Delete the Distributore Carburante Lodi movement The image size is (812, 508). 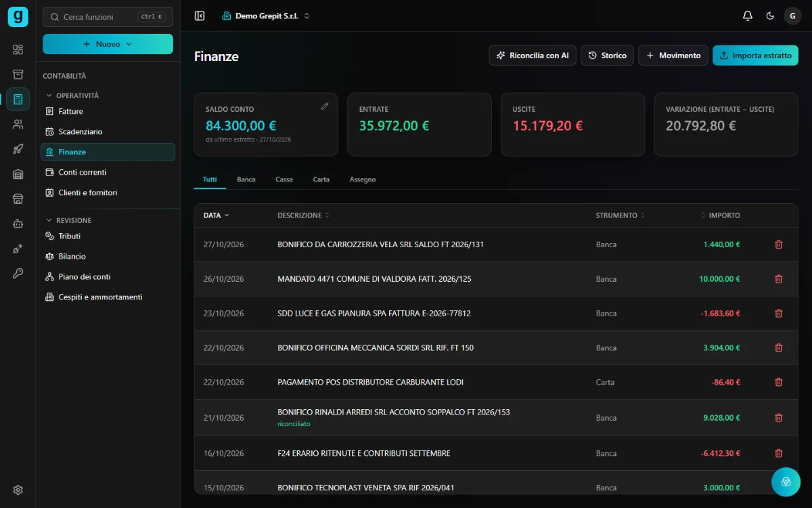click(778, 382)
